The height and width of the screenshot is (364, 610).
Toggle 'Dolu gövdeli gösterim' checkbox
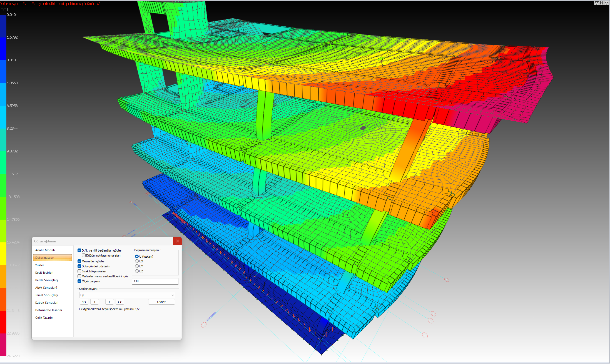click(79, 266)
